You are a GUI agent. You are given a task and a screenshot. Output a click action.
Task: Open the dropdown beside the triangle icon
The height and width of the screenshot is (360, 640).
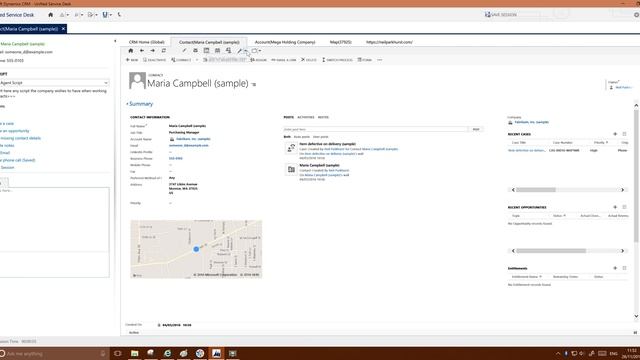pyautogui.click(x=67, y=15)
